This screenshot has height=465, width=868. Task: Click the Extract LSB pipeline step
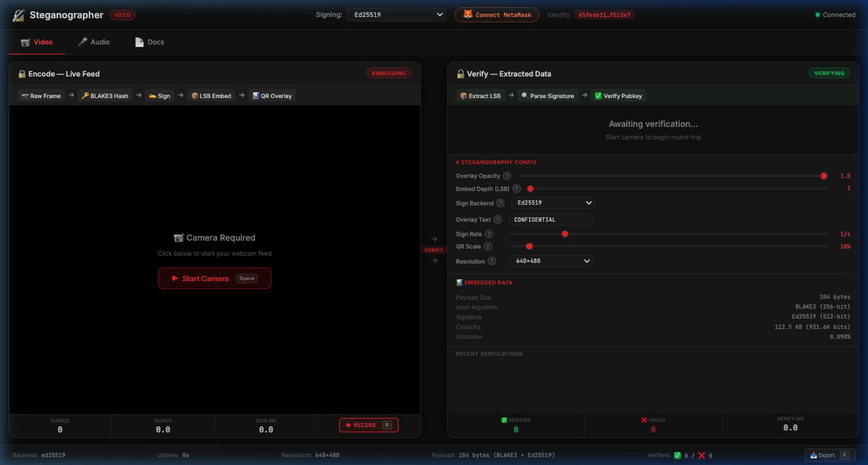click(480, 95)
